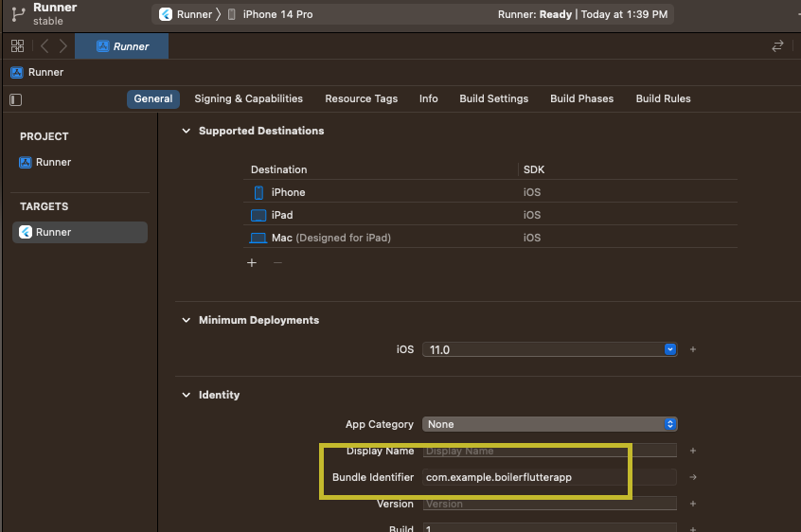
Task: Select the Runner editor tab
Action: [x=122, y=46]
